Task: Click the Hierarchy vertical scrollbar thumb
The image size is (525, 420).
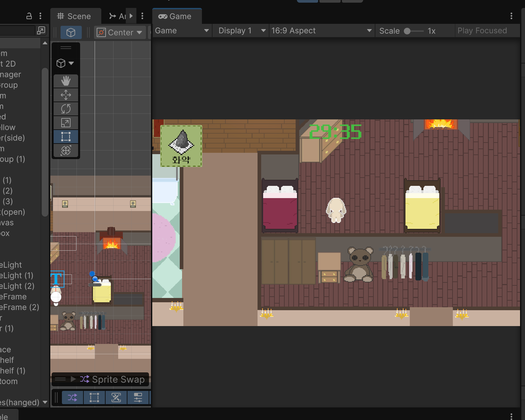Action: tap(45, 142)
